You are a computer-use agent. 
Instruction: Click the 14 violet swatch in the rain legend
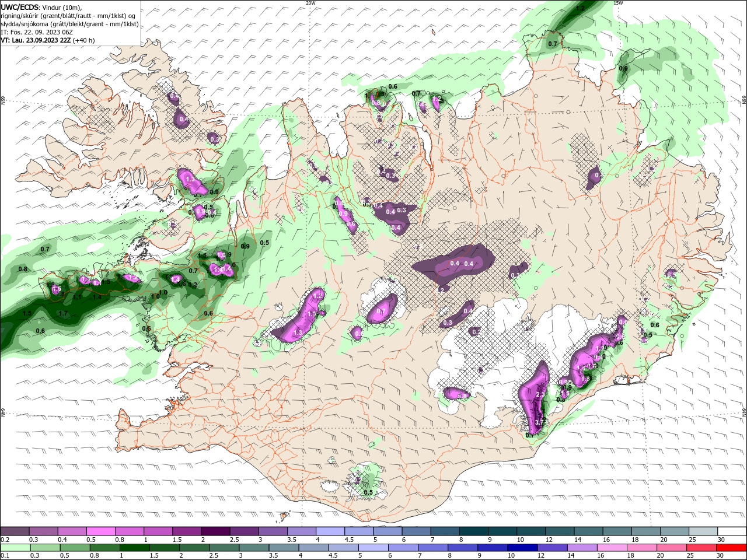tap(581, 548)
